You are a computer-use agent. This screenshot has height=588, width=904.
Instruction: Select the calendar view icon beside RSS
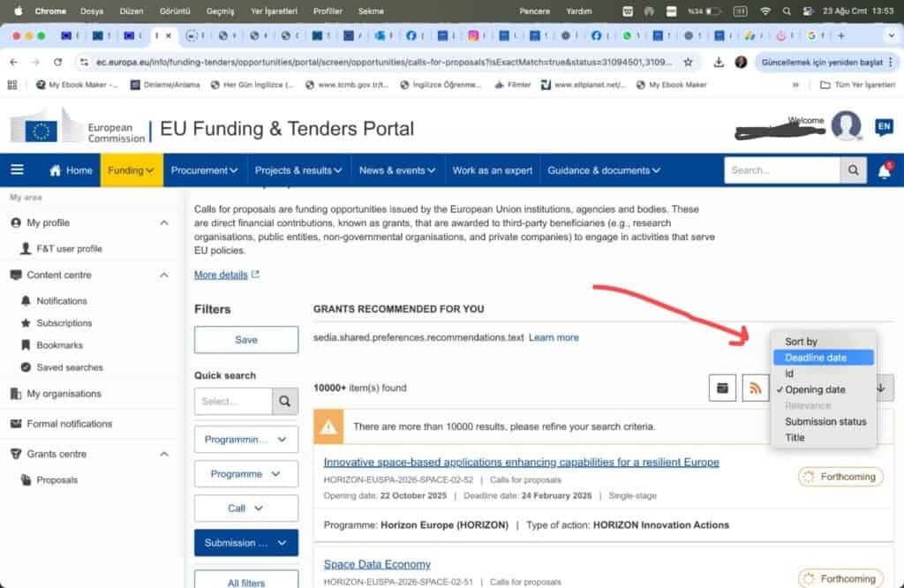tap(722, 388)
